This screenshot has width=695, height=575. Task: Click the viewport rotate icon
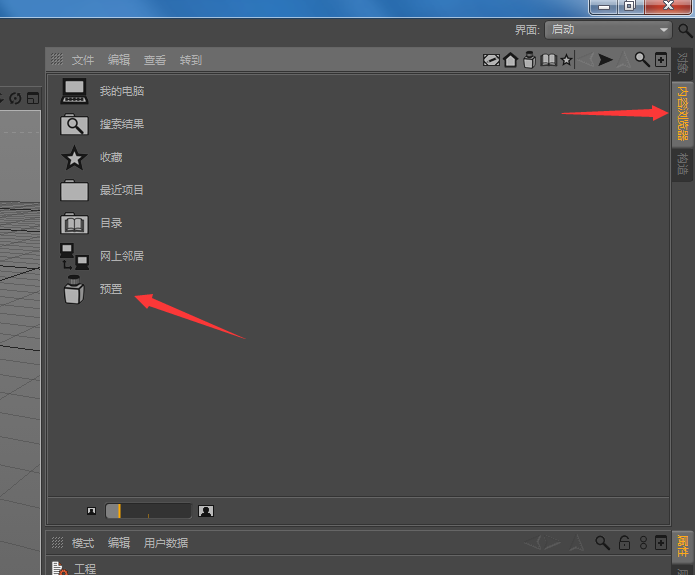pyautogui.click(x=15, y=98)
